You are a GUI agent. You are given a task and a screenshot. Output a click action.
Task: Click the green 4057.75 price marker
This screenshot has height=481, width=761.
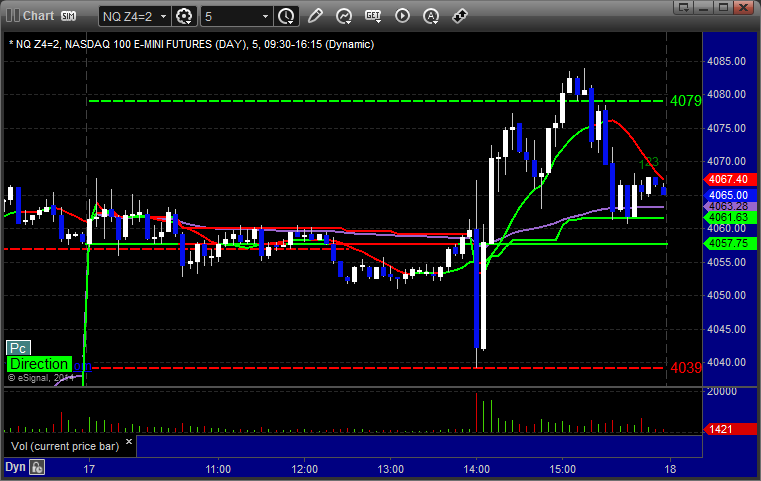(x=729, y=243)
